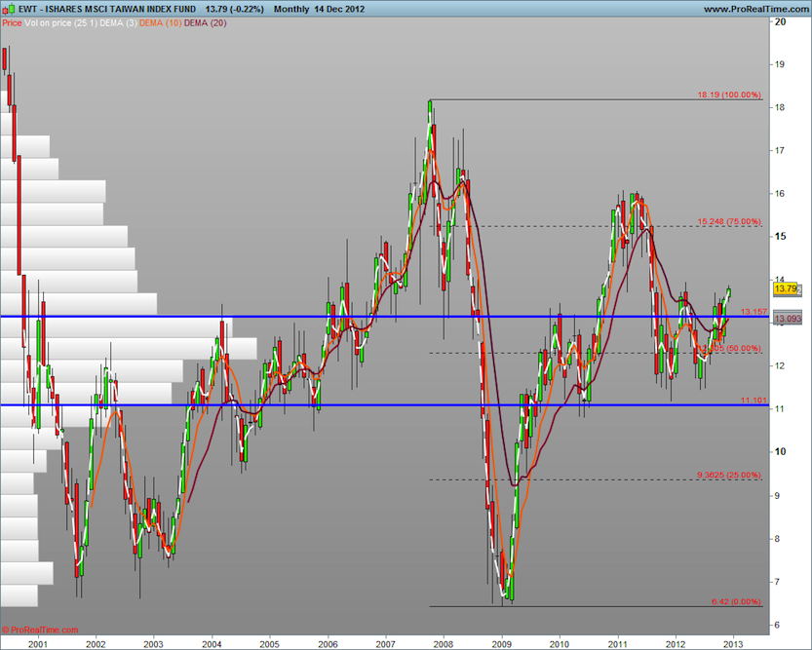Click the 15.248 (75.00%) Fibonacci label
812x650 pixels.
pyautogui.click(x=729, y=221)
